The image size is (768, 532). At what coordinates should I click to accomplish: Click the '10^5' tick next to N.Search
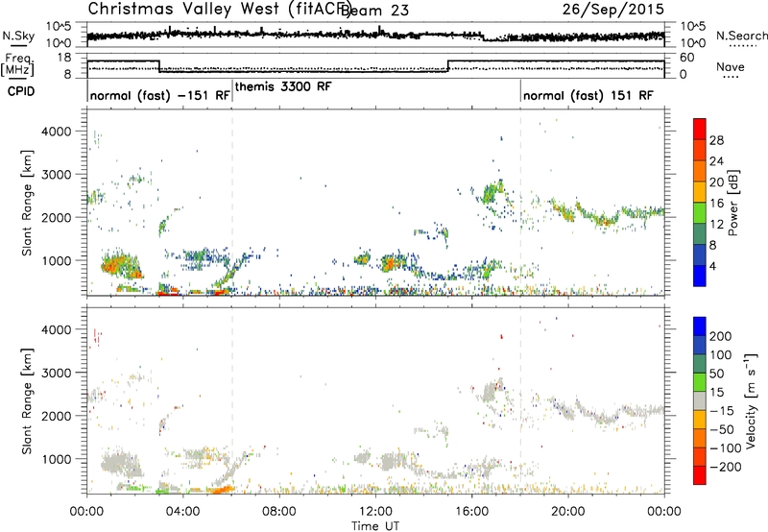692,27
